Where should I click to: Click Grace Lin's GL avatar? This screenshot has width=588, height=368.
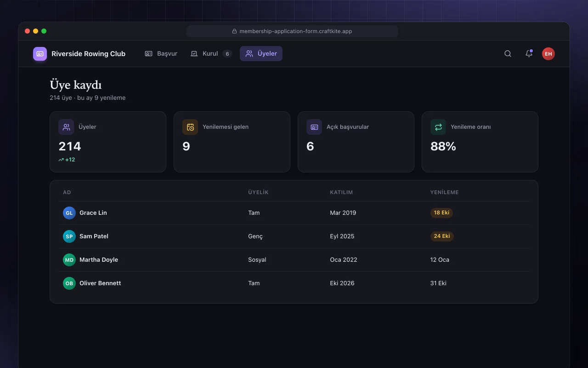click(69, 213)
